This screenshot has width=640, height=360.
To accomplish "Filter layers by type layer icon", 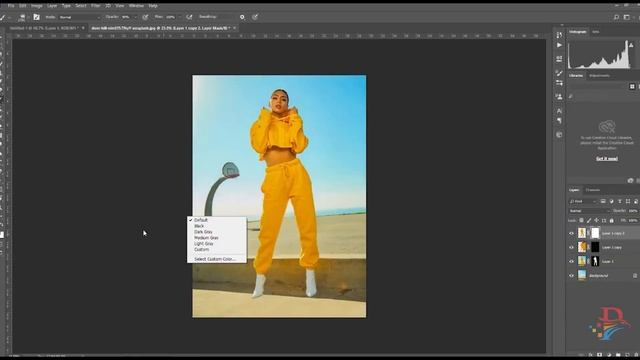I will pyautogui.click(x=620, y=201).
